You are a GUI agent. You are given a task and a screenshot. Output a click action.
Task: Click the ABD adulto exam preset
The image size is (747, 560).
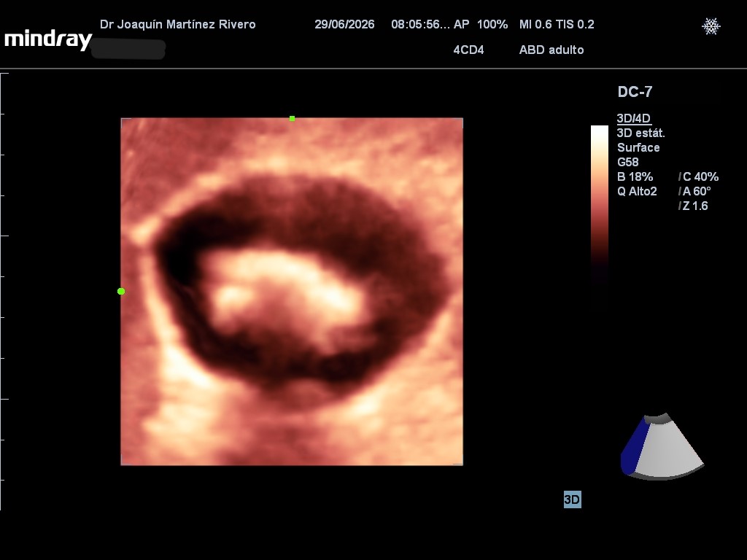[551, 50]
